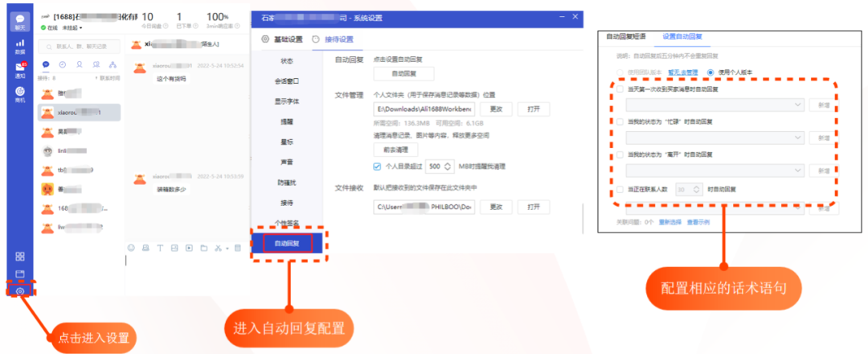Select the 使用个人版本 radio button
The width and height of the screenshot is (868, 354).
click(x=710, y=72)
